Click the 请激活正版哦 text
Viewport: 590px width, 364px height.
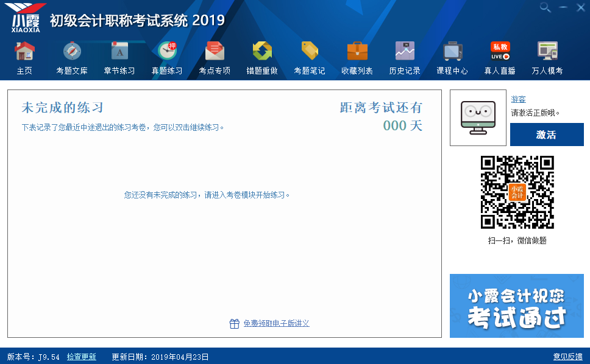point(535,113)
